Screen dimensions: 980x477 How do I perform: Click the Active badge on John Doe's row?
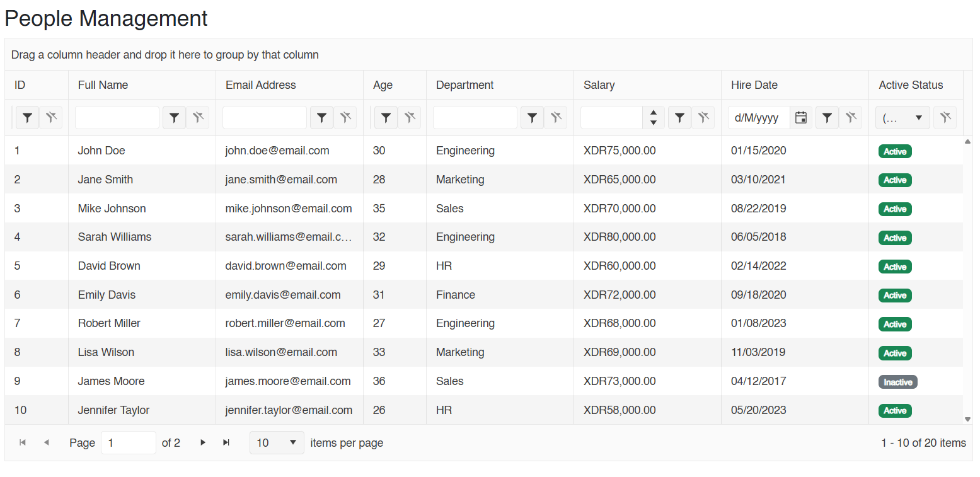[x=895, y=151]
